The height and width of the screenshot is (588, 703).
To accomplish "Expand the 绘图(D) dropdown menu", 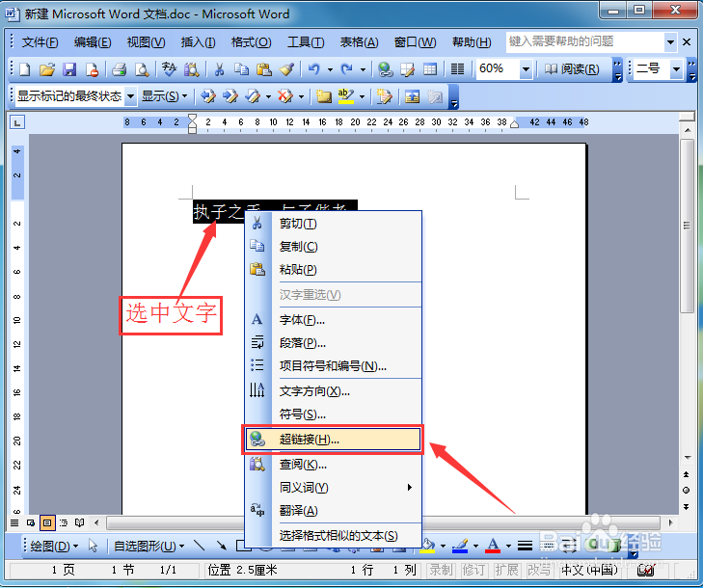I will (54, 546).
